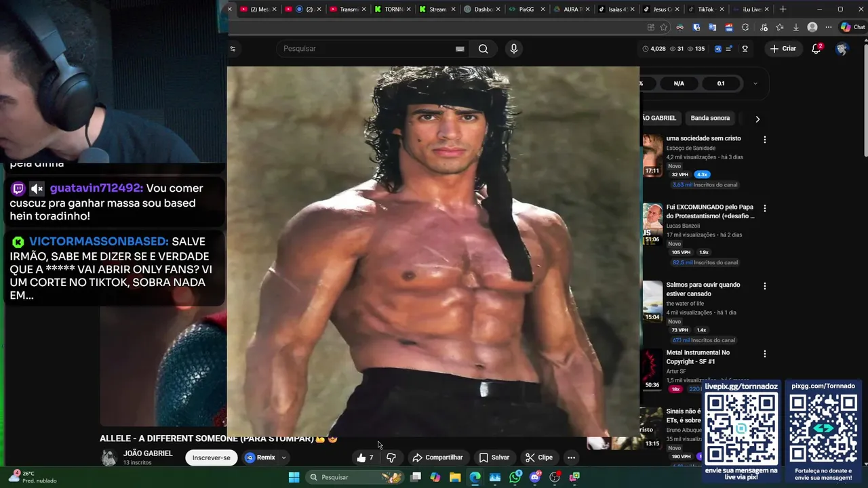
Task: Open browser favorites star icon
Action: (x=664, y=27)
